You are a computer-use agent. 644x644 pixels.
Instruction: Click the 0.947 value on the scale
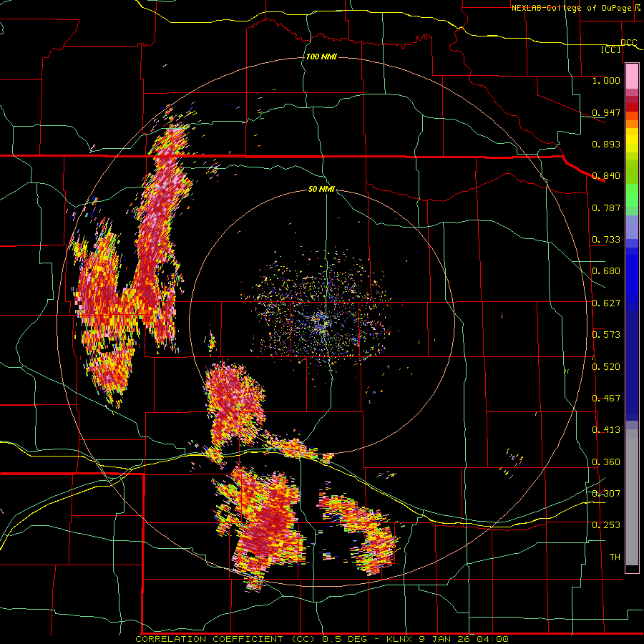pyautogui.click(x=606, y=112)
